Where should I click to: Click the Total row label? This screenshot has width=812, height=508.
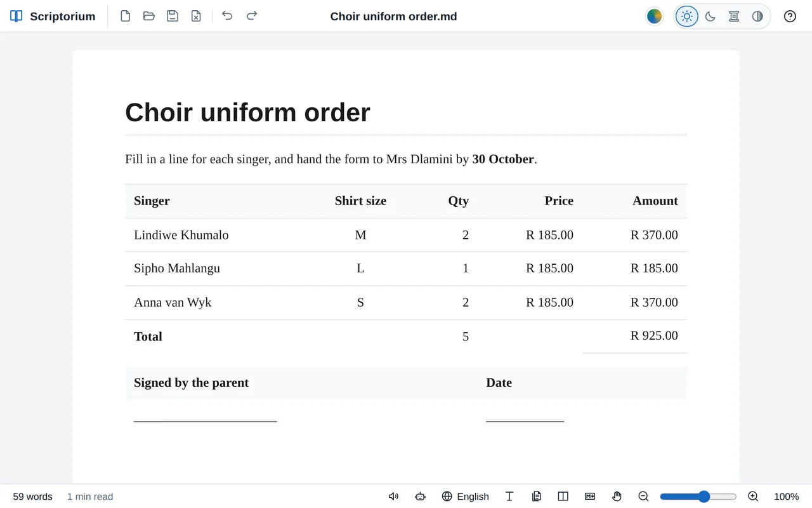pyautogui.click(x=148, y=337)
